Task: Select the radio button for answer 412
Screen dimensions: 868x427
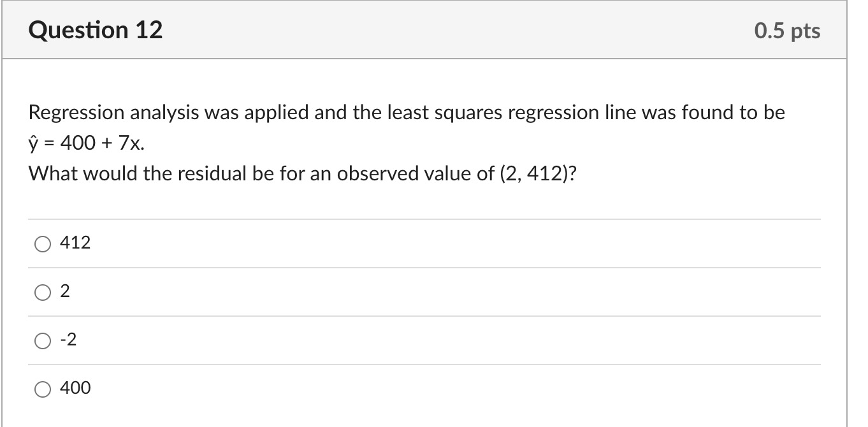Action: click(x=42, y=243)
